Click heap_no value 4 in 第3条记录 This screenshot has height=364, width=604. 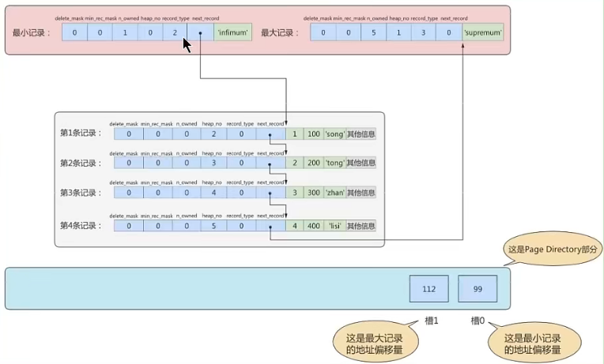click(213, 193)
